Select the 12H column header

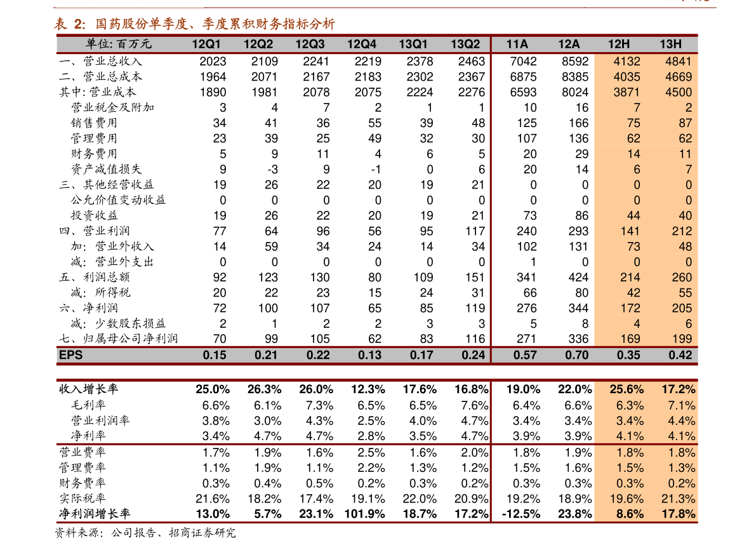click(x=618, y=44)
